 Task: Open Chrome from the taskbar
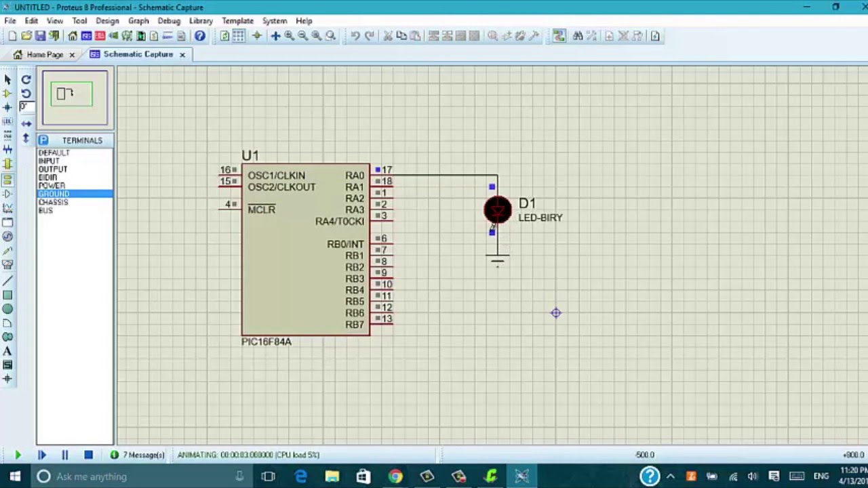click(395, 476)
